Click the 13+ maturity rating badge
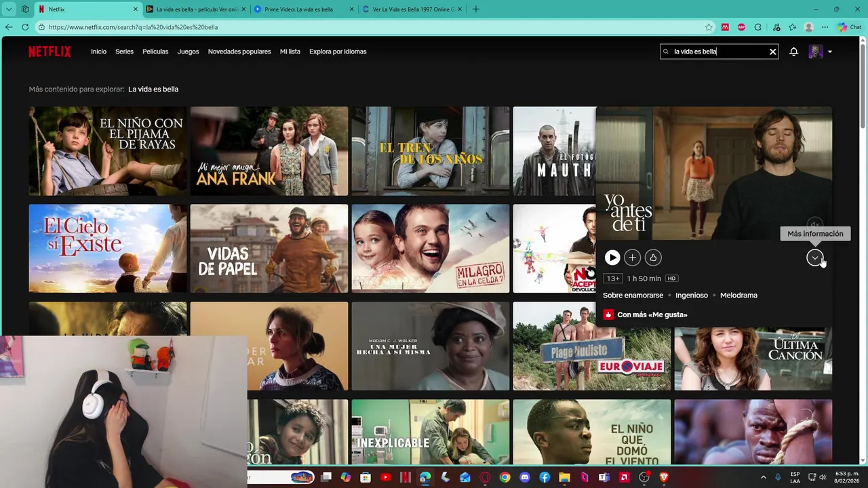 (613, 279)
